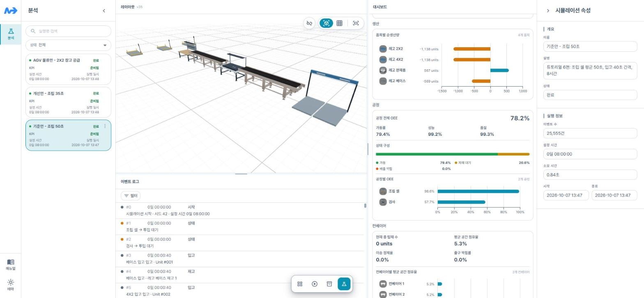
Task: Collapse the 시뮬레이션 속성 panel chevron
Action: pyautogui.click(x=548, y=11)
